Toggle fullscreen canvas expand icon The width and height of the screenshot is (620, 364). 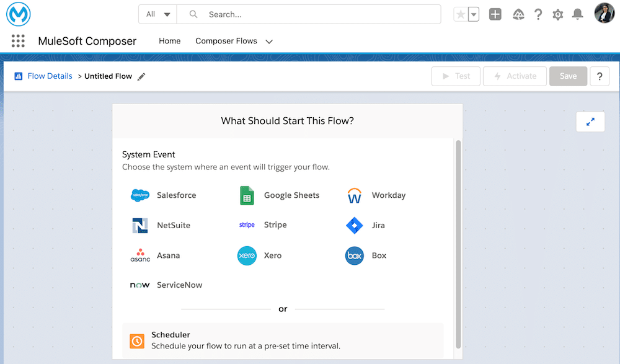tap(590, 122)
